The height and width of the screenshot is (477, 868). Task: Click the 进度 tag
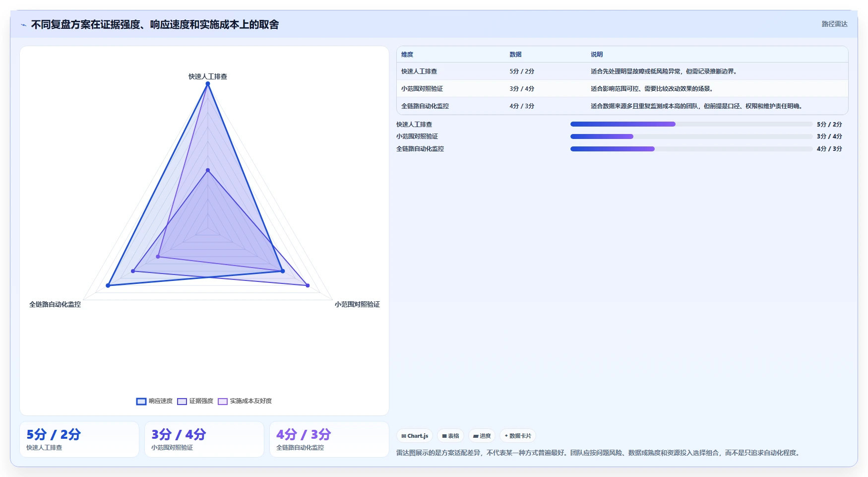click(482, 436)
